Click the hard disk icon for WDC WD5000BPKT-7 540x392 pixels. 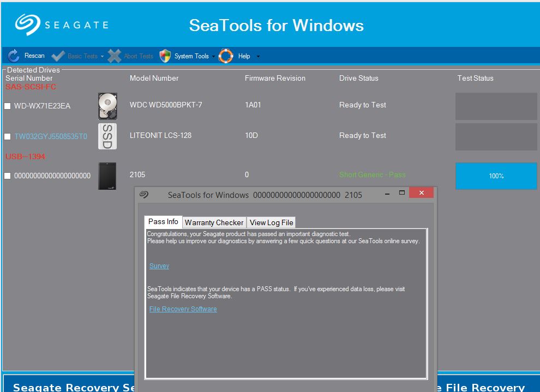(107, 106)
